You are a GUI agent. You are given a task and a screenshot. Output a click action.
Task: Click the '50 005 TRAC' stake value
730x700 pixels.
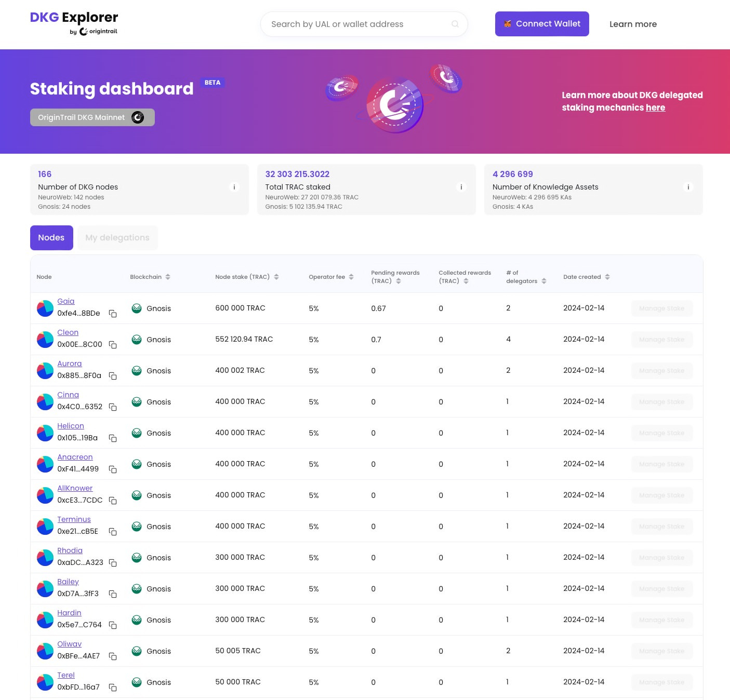(x=238, y=651)
